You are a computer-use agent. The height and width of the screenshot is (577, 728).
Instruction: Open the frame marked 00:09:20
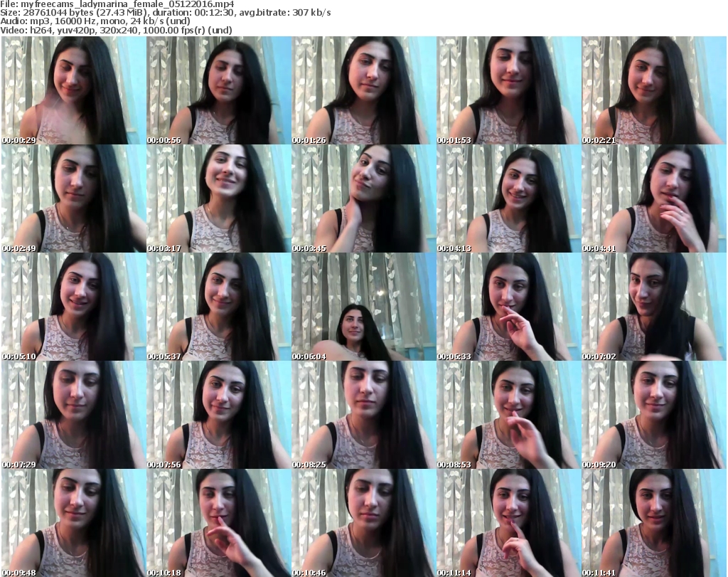click(653, 415)
